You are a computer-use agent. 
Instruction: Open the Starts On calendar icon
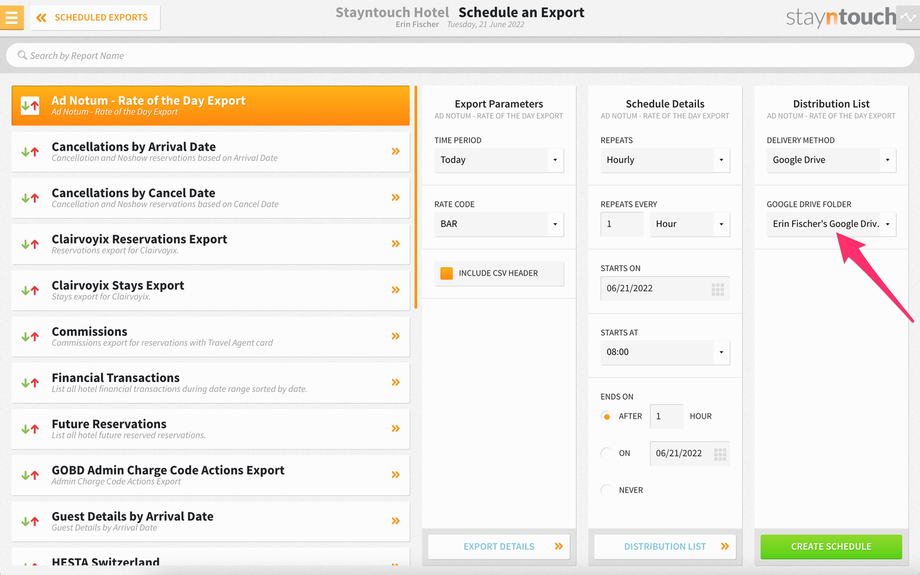[718, 289]
